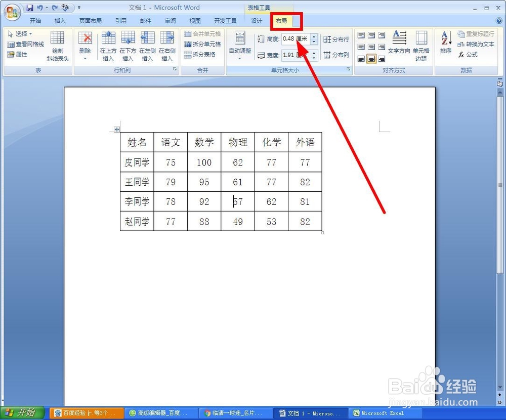
Task: Save the document from quick access toolbar
Action: (x=30, y=8)
